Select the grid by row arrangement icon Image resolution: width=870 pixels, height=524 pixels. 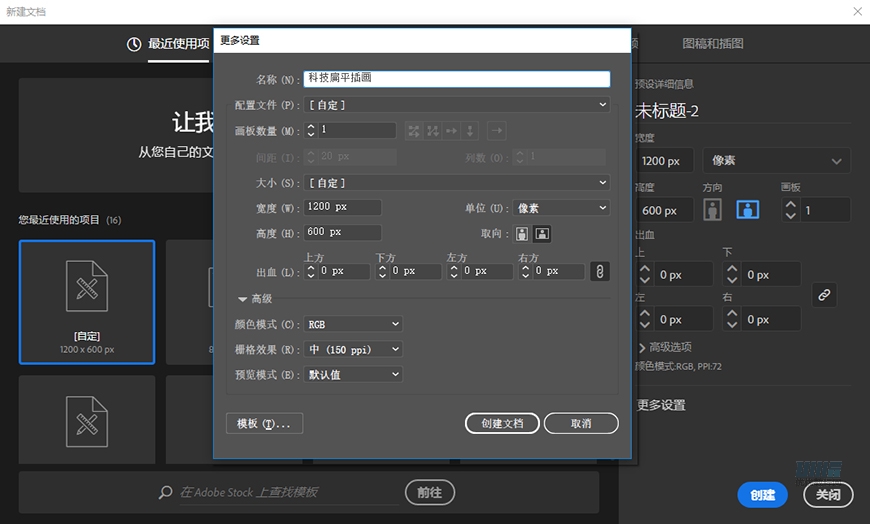[414, 131]
